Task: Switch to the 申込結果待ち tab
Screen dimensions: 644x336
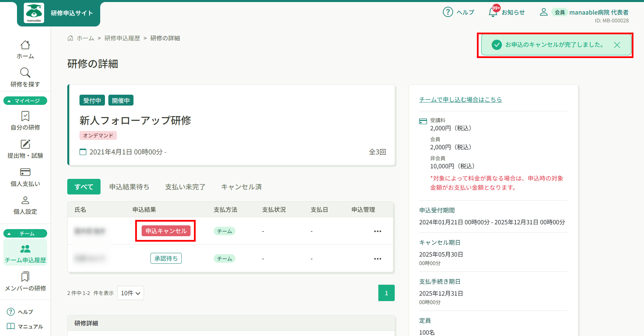Action: tap(129, 187)
